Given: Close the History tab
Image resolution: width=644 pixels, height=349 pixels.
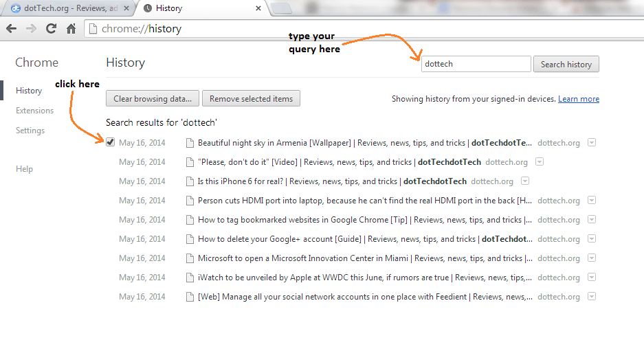Looking at the screenshot, I should (258, 8).
